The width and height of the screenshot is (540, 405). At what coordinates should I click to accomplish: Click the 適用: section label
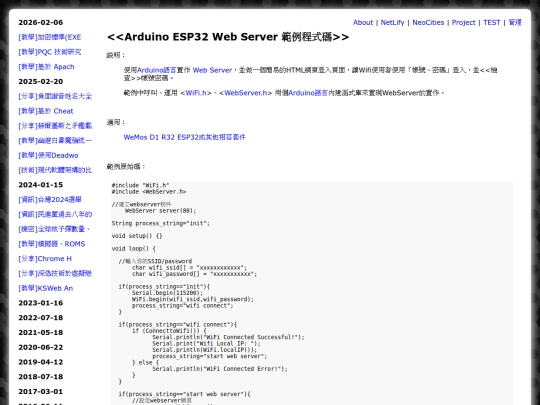[x=116, y=122]
